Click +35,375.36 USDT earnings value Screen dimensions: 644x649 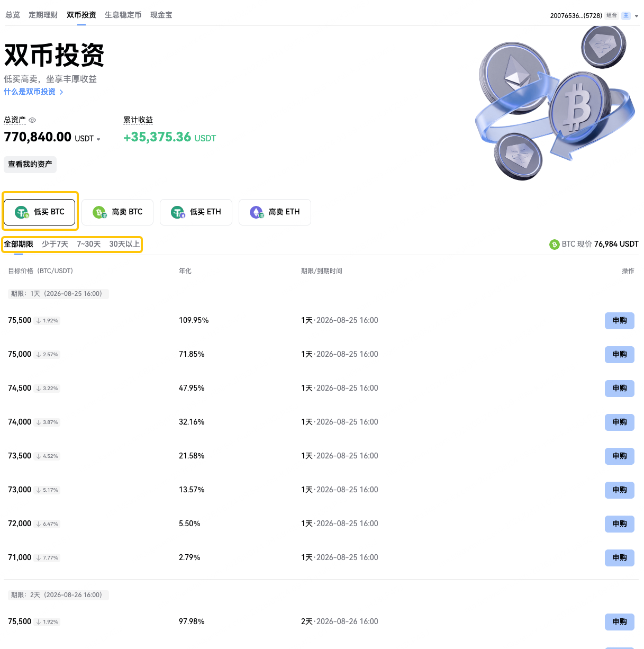point(170,137)
